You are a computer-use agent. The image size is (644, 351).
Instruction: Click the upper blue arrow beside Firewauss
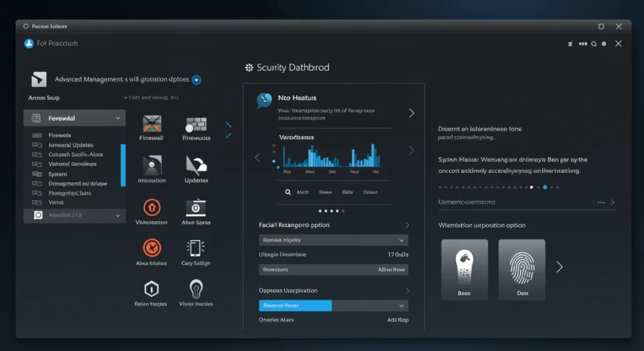[x=228, y=125]
